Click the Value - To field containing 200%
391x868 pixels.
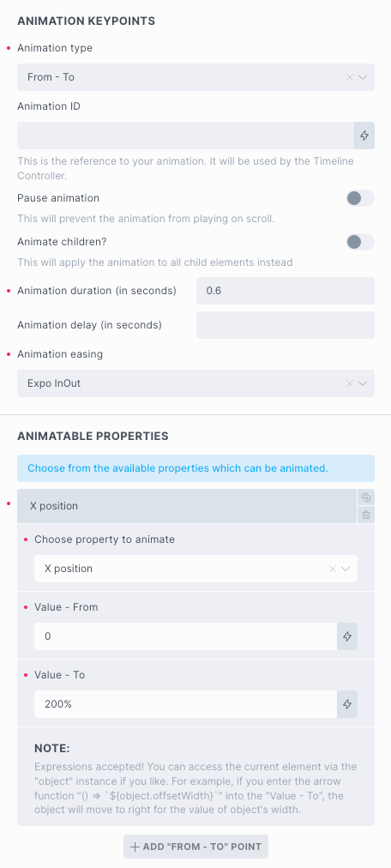185,704
